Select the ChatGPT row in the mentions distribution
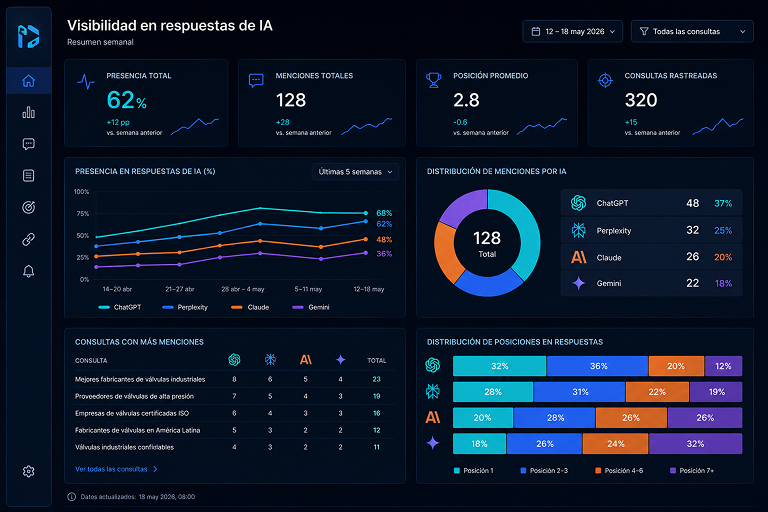 tap(651, 203)
